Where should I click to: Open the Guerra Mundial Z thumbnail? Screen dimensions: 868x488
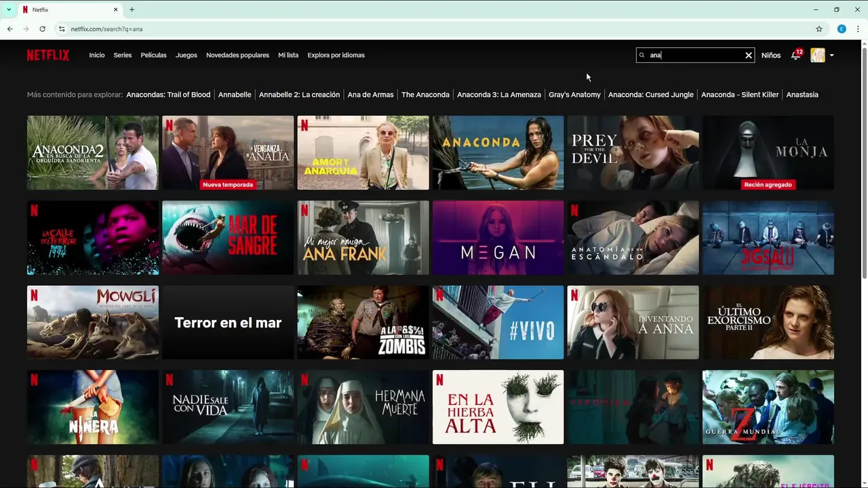768,407
